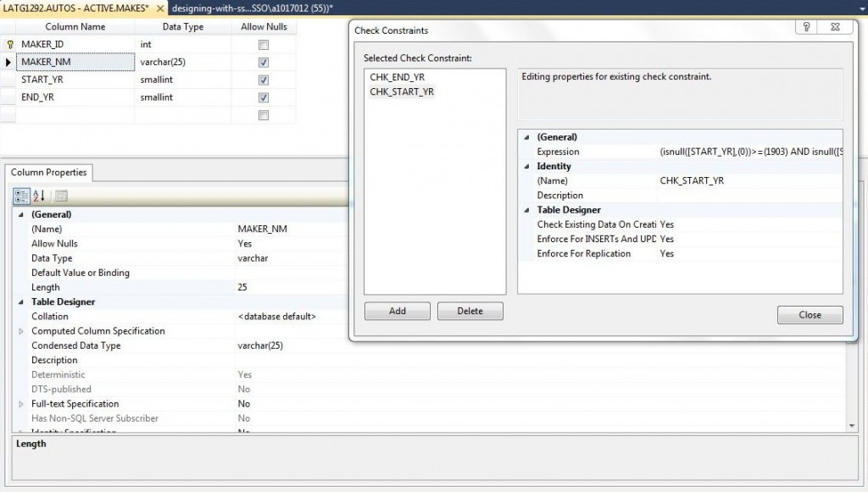The height and width of the screenshot is (492, 868).
Task: Click Add to create a new check constraint
Action: (x=397, y=311)
